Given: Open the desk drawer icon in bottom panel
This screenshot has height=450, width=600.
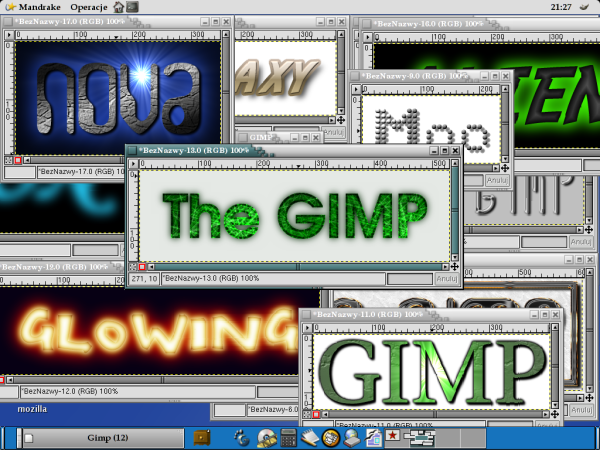Looking at the screenshot, I should 202,438.
